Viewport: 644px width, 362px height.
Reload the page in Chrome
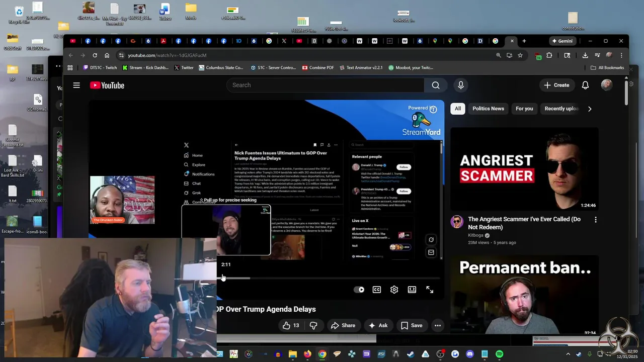tap(96, 55)
